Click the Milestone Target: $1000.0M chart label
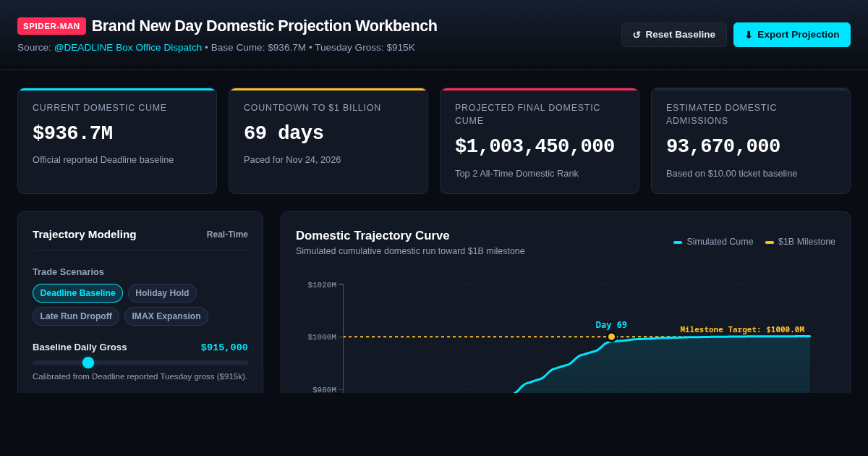868x456 pixels. coord(742,329)
